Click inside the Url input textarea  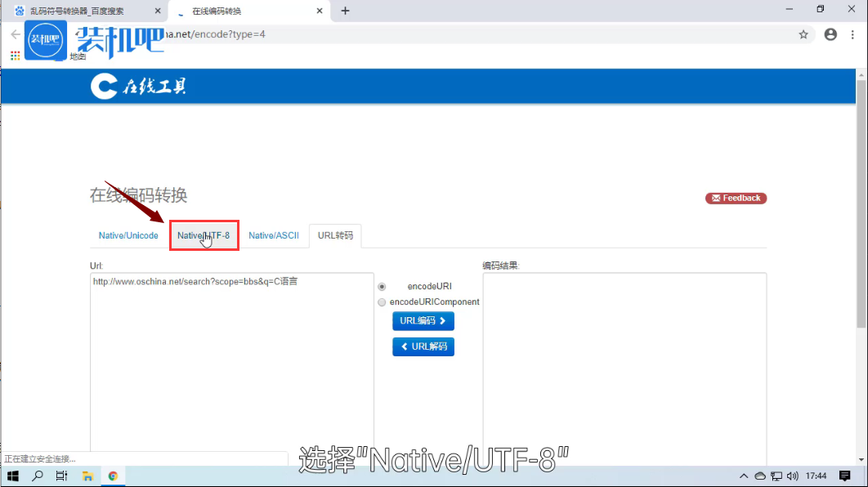(x=231, y=360)
